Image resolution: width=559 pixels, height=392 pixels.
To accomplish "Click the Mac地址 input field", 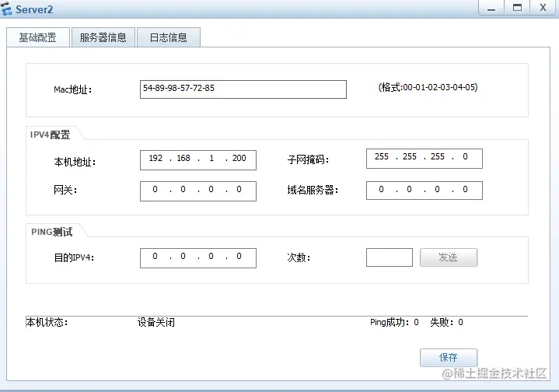I will tap(243, 89).
